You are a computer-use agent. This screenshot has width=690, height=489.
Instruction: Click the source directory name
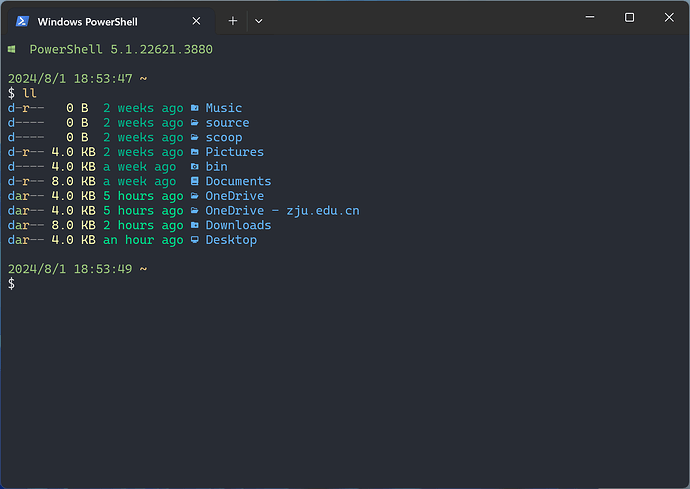[x=228, y=123]
